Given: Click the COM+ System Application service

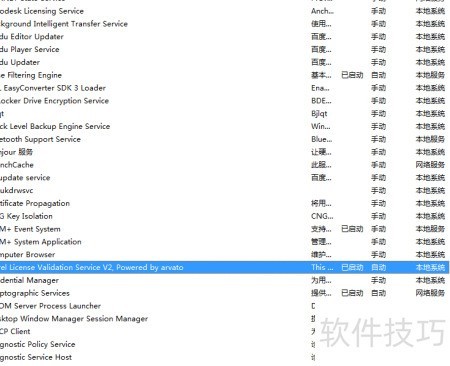Looking at the screenshot, I should click(225, 242).
